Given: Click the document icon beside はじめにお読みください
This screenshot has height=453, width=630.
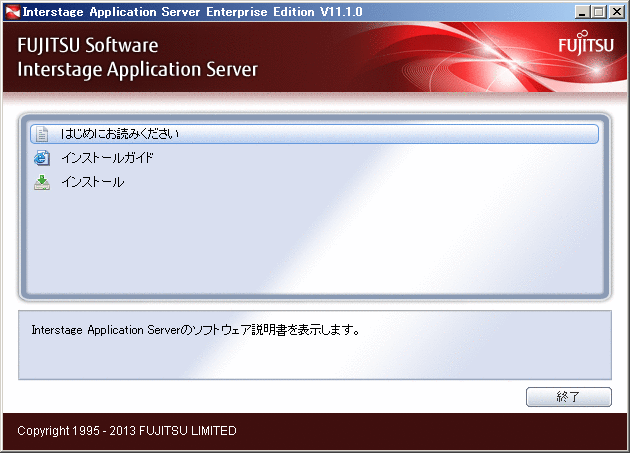Looking at the screenshot, I should tap(41, 133).
